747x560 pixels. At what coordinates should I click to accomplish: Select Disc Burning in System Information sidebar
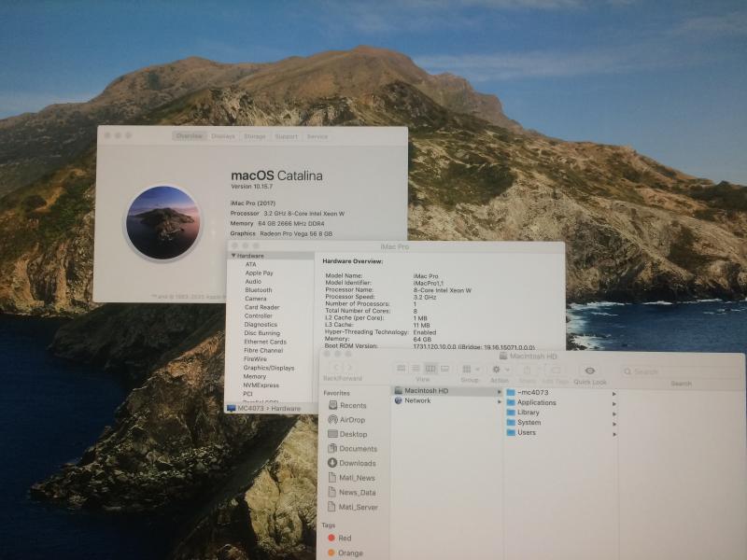[261, 333]
